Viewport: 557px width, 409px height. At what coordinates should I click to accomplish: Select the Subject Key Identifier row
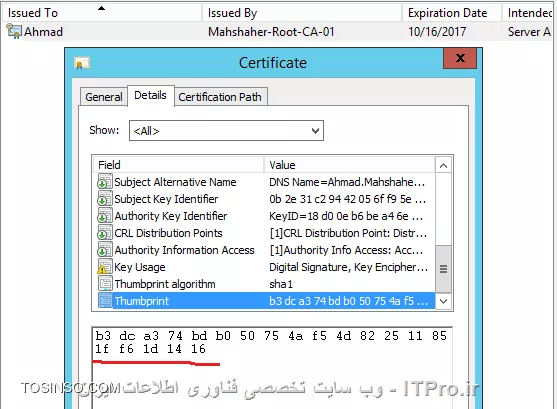265,199
